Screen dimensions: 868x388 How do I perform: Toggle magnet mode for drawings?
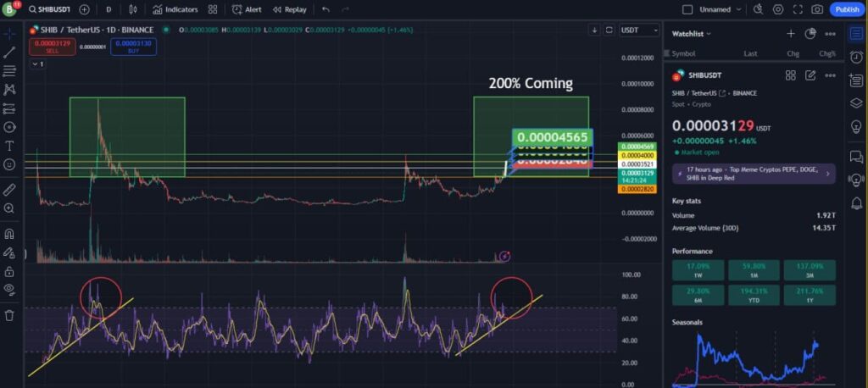coord(9,234)
